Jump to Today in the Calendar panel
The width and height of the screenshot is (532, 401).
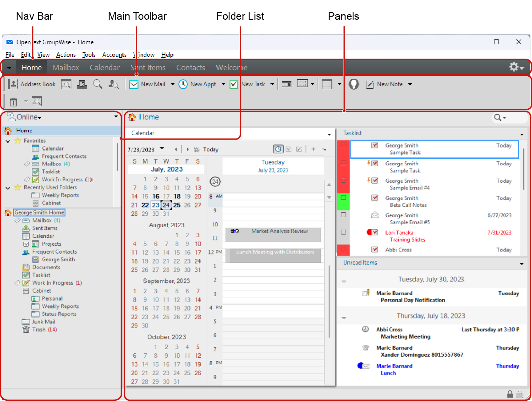click(x=211, y=149)
